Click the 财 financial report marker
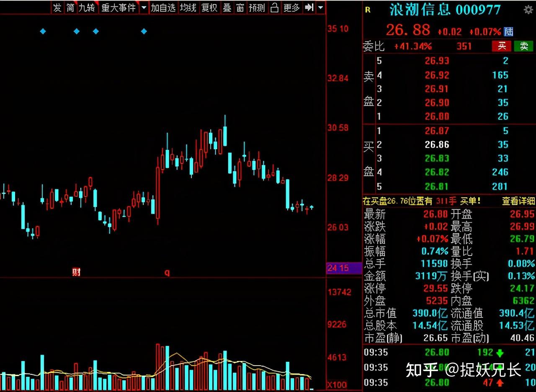 coord(76,272)
